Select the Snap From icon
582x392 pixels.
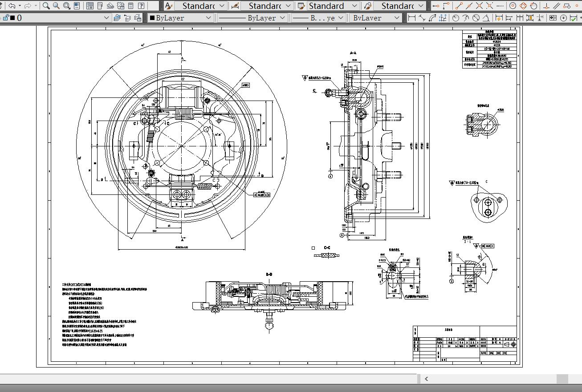[446, 6]
